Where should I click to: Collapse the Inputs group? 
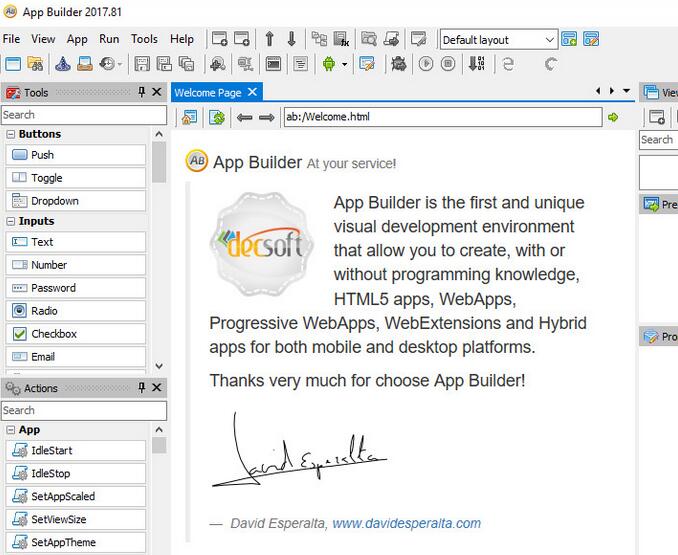(11, 222)
